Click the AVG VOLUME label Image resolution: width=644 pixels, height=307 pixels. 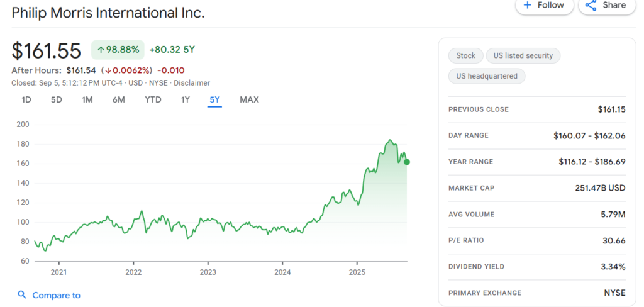(472, 215)
